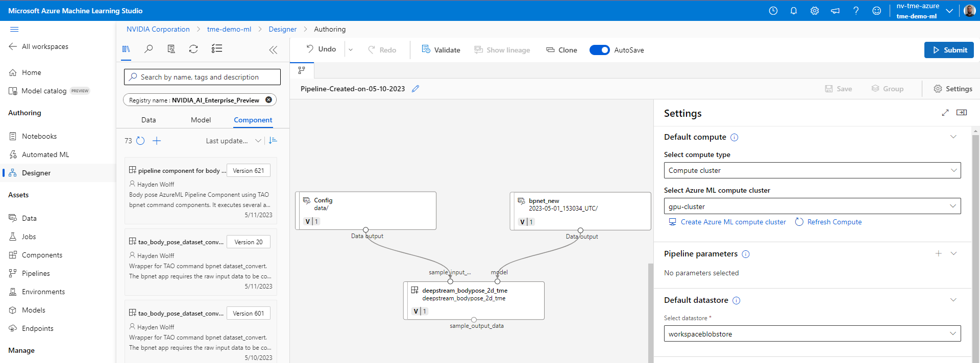Click the Submit button
The image size is (980, 363).
949,50
